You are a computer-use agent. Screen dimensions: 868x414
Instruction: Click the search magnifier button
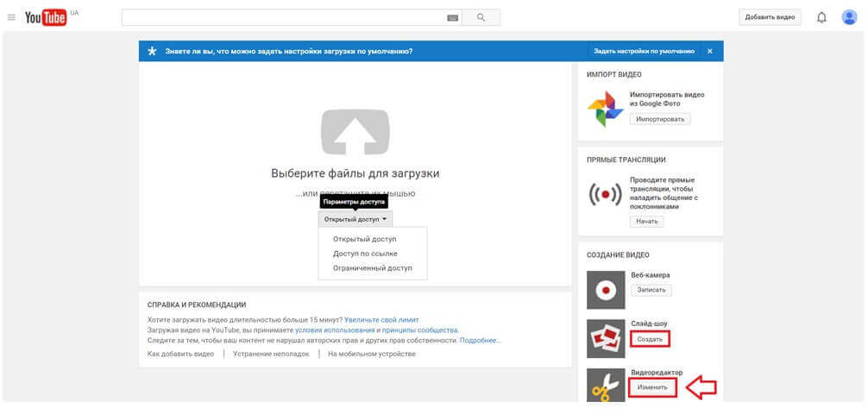pos(481,17)
